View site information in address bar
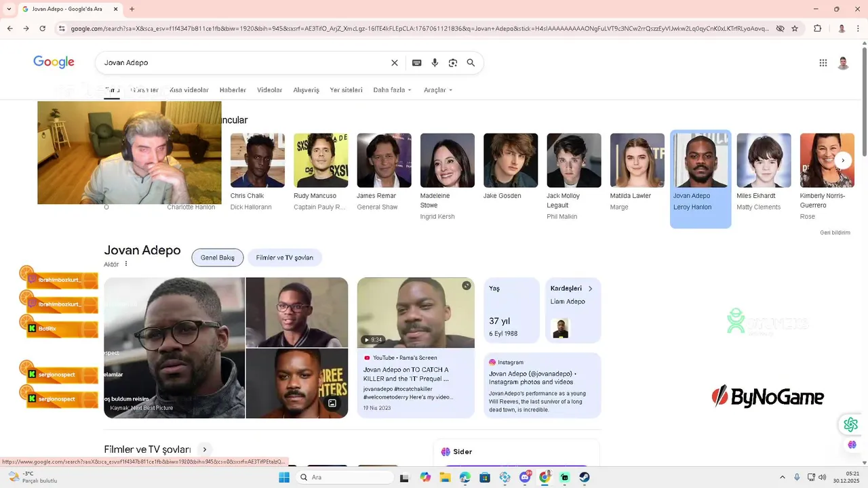 pyautogui.click(x=62, y=28)
